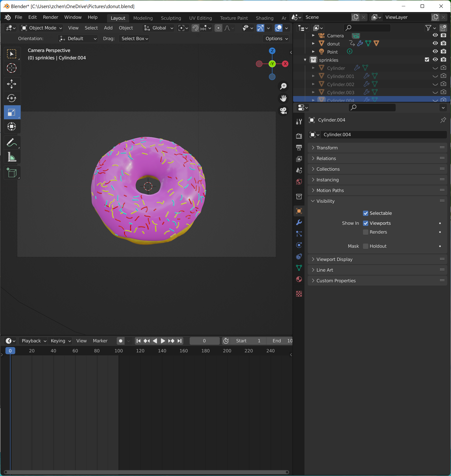Open the Render properties tab
The width and height of the screenshot is (451, 476).
click(299, 136)
